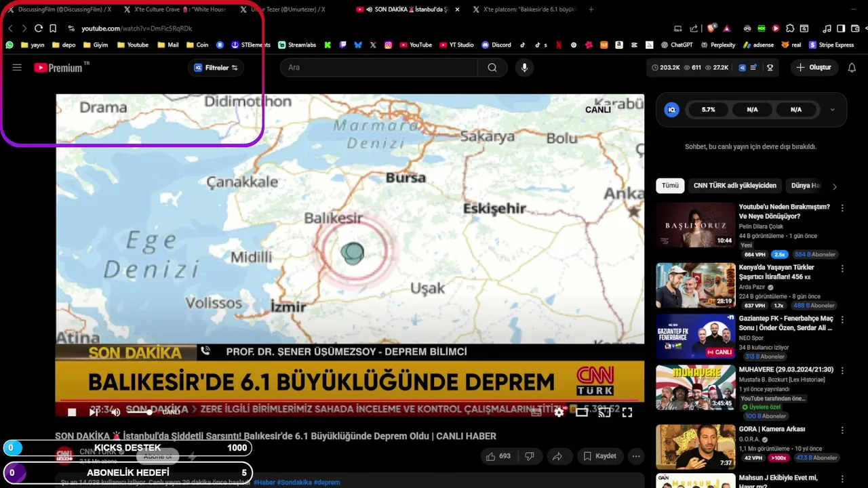The width and height of the screenshot is (868, 488).
Task: Reload the page with the refresh icon
Action: tap(39, 28)
